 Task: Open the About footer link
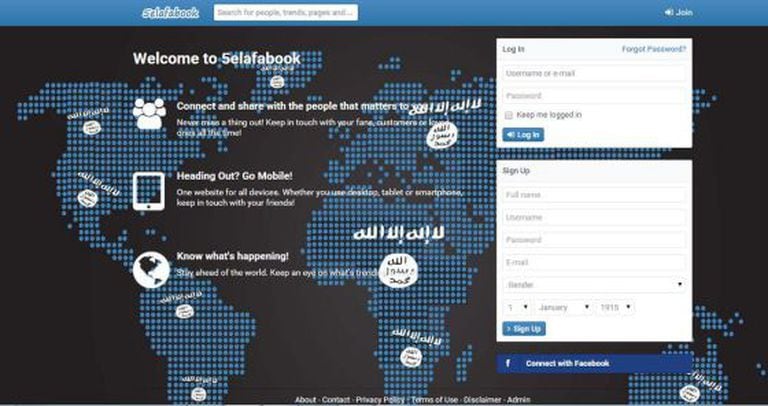click(305, 400)
